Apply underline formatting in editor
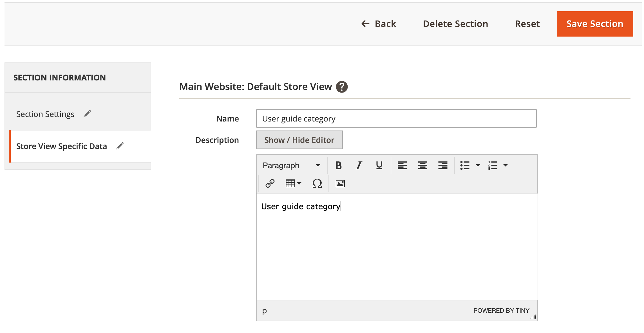Image resolution: width=644 pixels, height=333 pixels. tap(379, 165)
